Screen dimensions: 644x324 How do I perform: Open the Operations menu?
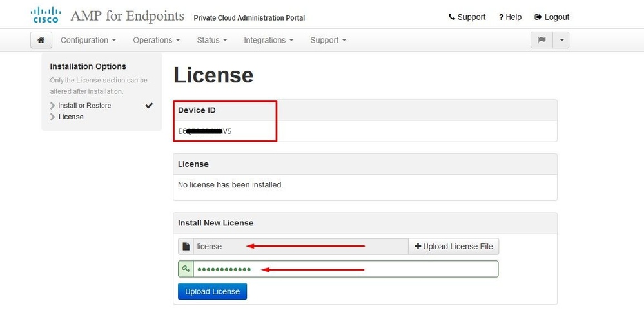click(x=157, y=40)
